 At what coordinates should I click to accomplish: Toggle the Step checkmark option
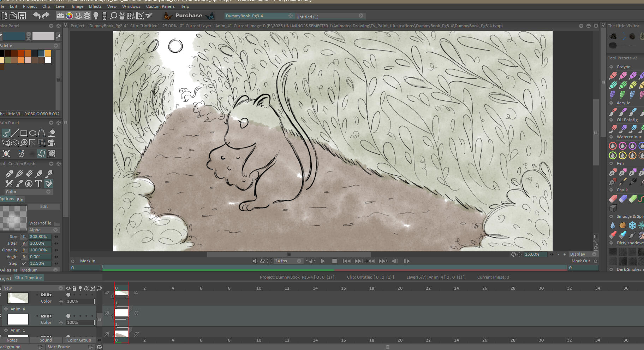pos(24,263)
